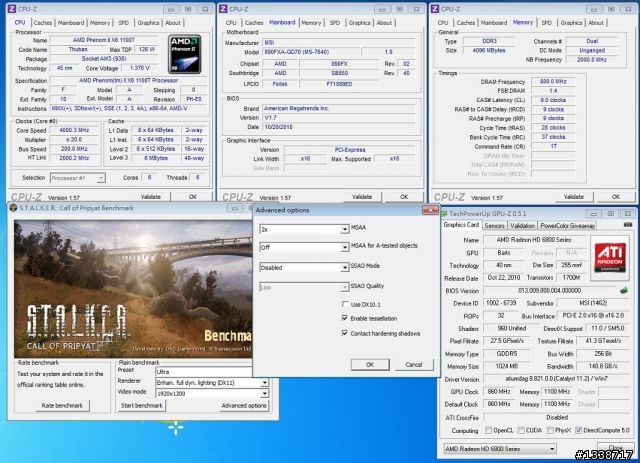Click the Driver Version field in GPU-Z

coord(556,379)
